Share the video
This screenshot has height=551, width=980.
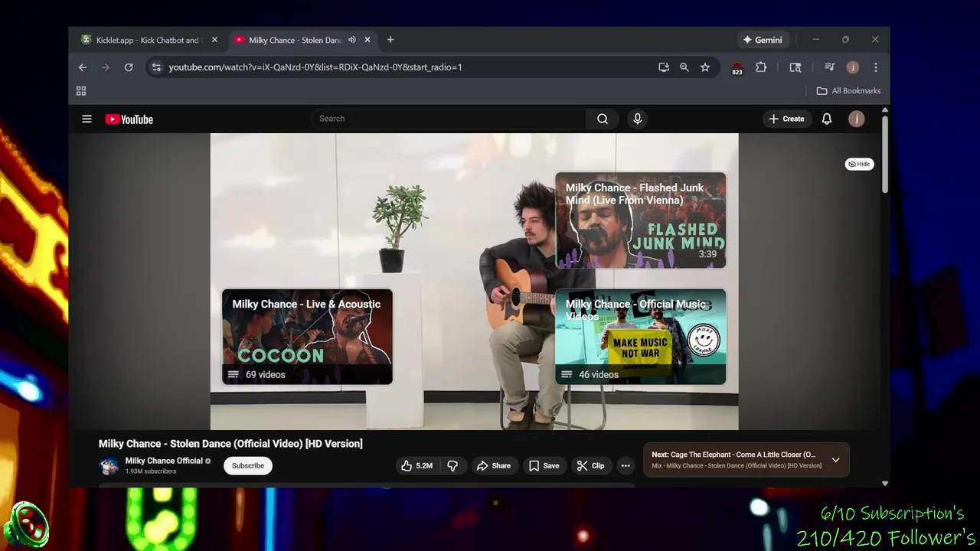coord(494,465)
